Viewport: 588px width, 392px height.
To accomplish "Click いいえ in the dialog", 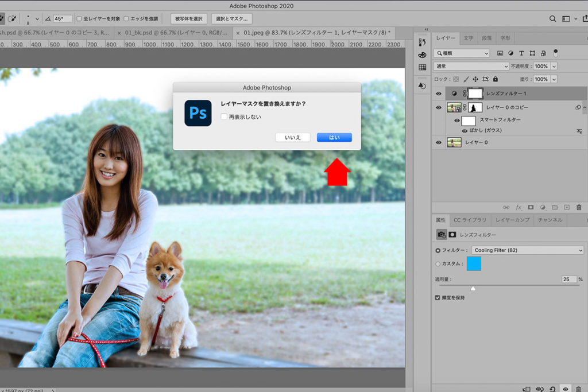I will pos(292,138).
